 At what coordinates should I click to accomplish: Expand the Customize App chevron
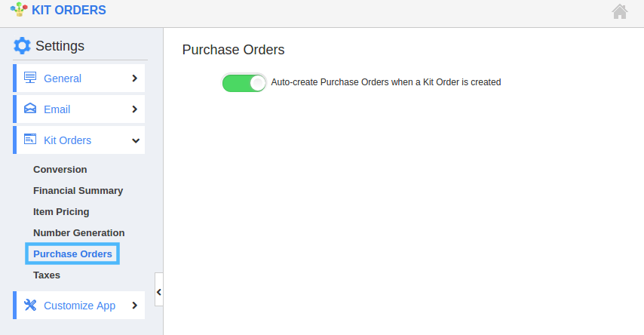click(x=135, y=306)
